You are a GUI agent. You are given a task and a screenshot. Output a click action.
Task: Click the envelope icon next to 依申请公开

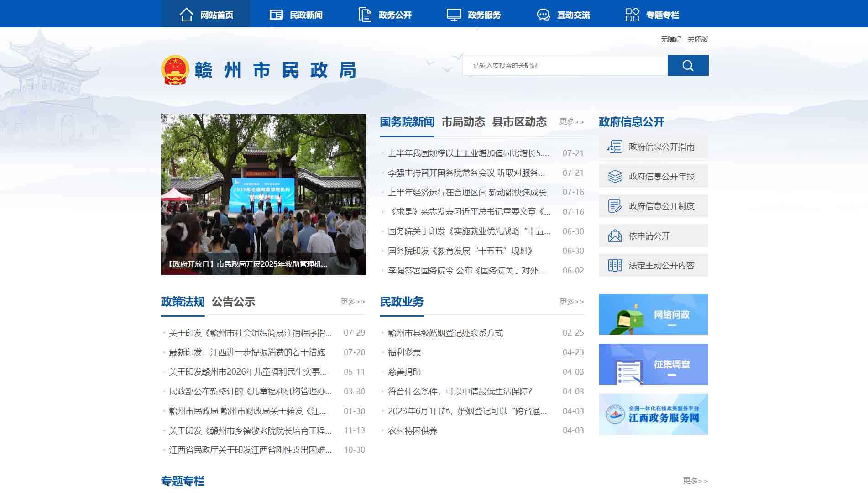click(615, 236)
